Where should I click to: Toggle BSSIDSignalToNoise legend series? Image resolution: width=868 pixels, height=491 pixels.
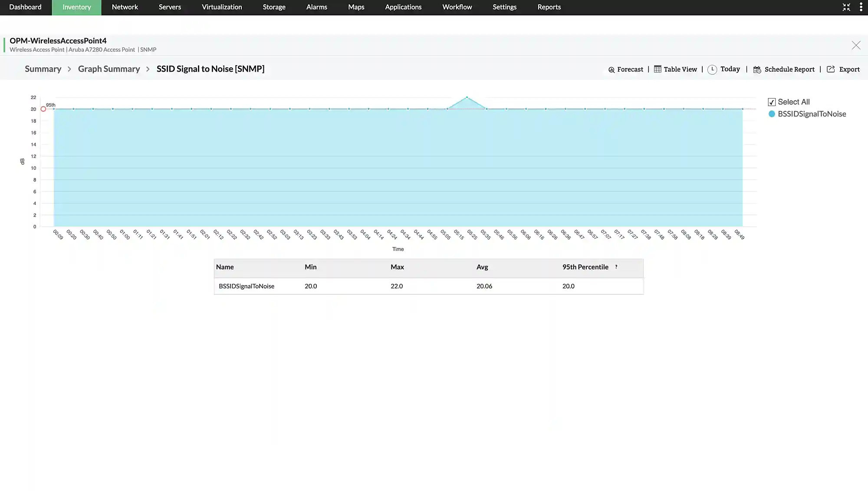(x=812, y=114)
